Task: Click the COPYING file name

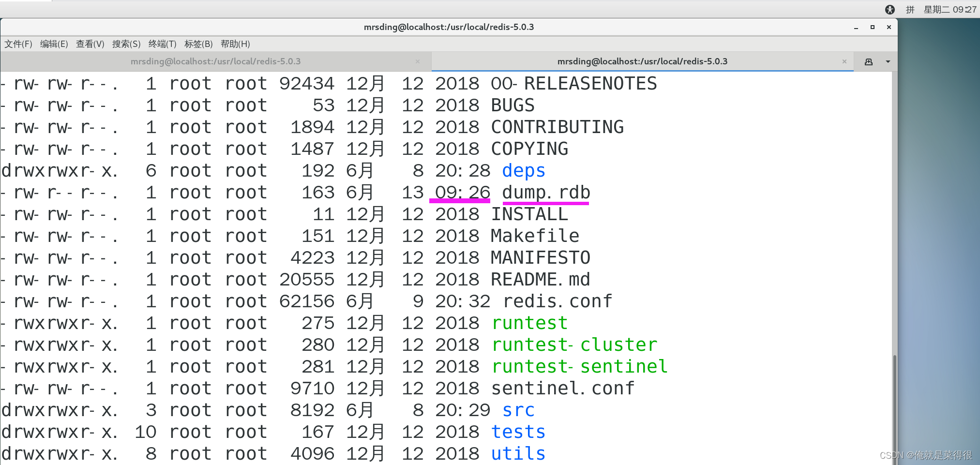Action: [529, 149]
